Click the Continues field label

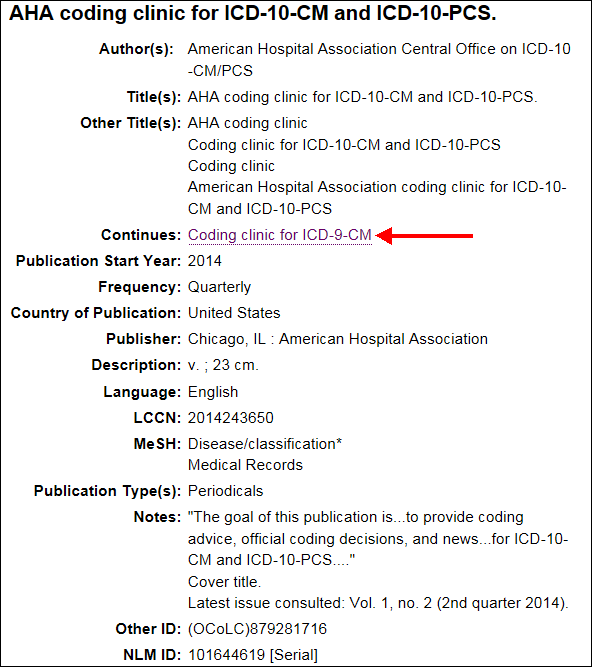click(141, 235)
